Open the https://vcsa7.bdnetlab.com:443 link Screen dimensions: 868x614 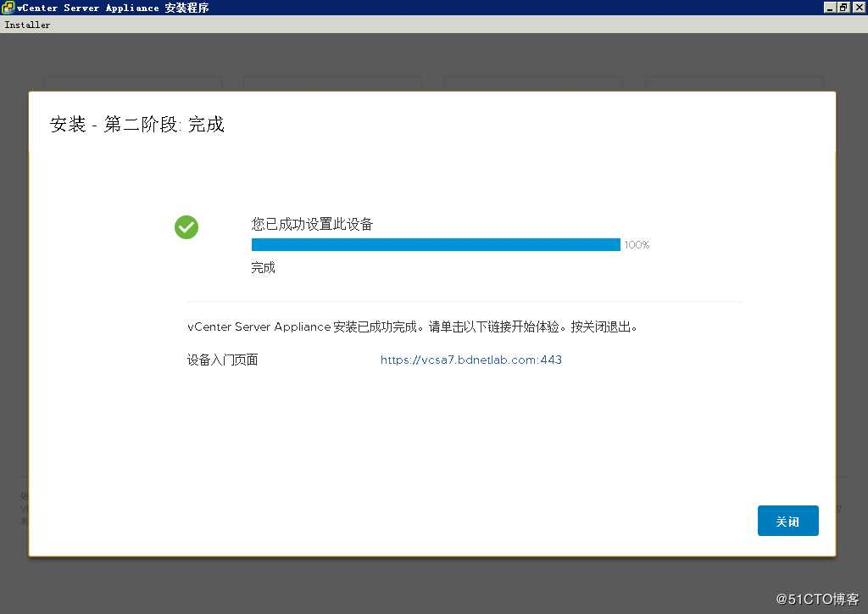coord(471,360)
